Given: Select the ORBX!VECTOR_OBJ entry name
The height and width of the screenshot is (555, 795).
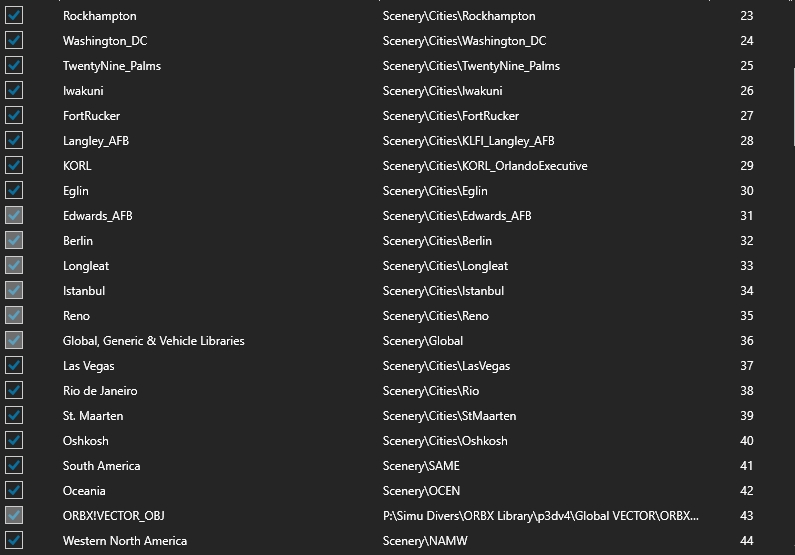Looking at the screenshot, I should 114,515.
